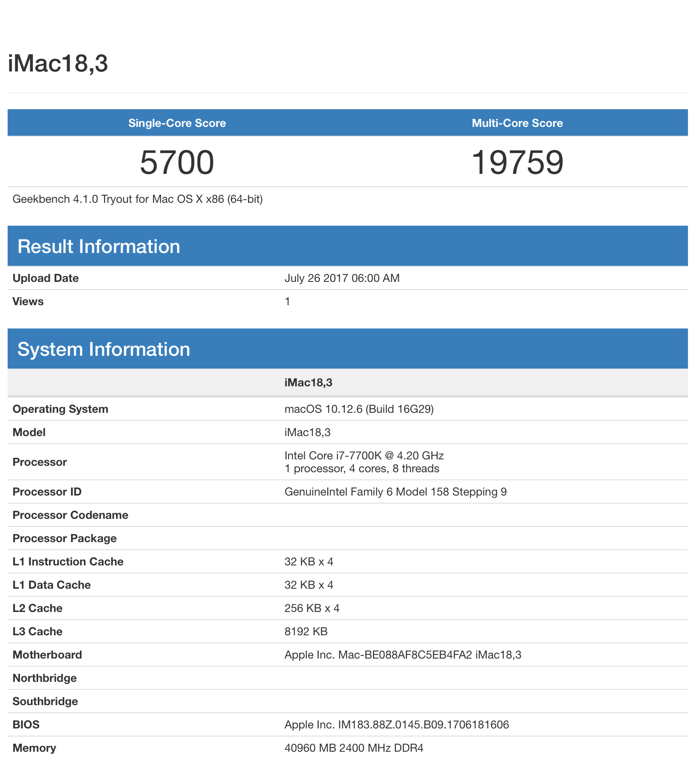Select 32 KB x 4 in L1 Instruction row
700x771 pixels.
[309, 561]
